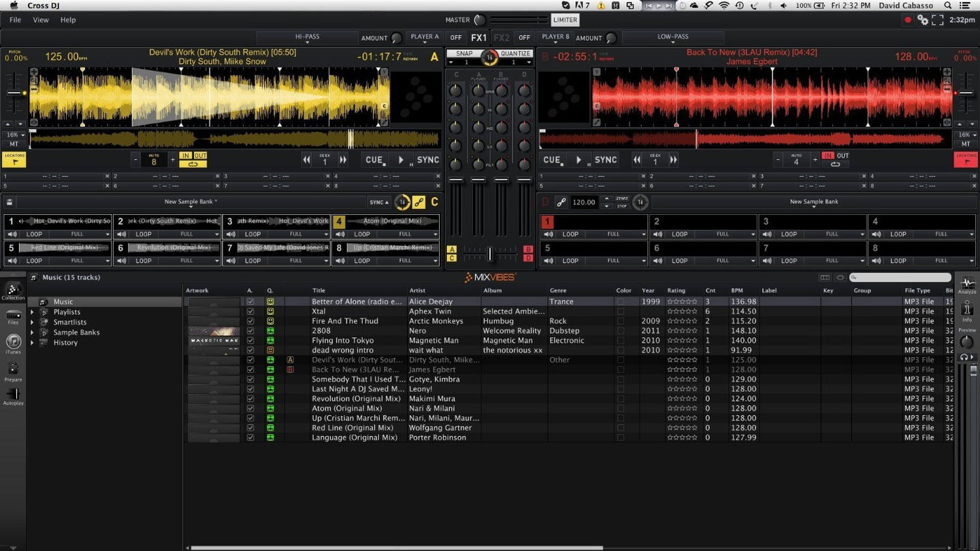Image resolution: width=980 pixels, height=551 pixels.
Task: Open the Collection browser in the sidebar
Action: [x=13, y=290]
